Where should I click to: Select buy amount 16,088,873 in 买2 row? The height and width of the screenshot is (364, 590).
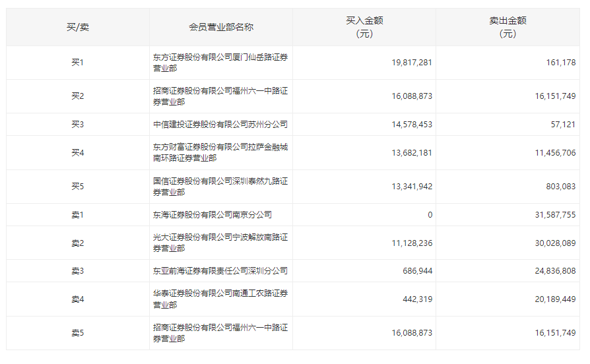[412, 96]
